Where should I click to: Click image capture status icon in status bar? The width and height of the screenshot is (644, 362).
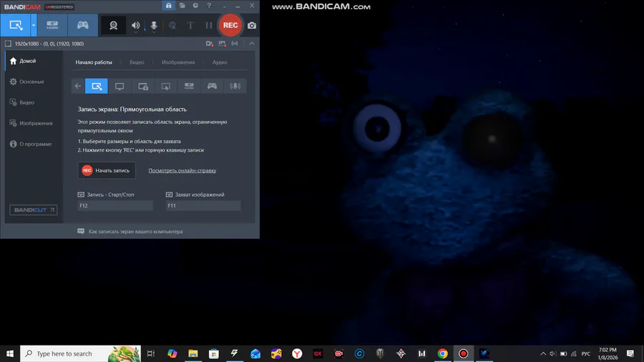223,44
